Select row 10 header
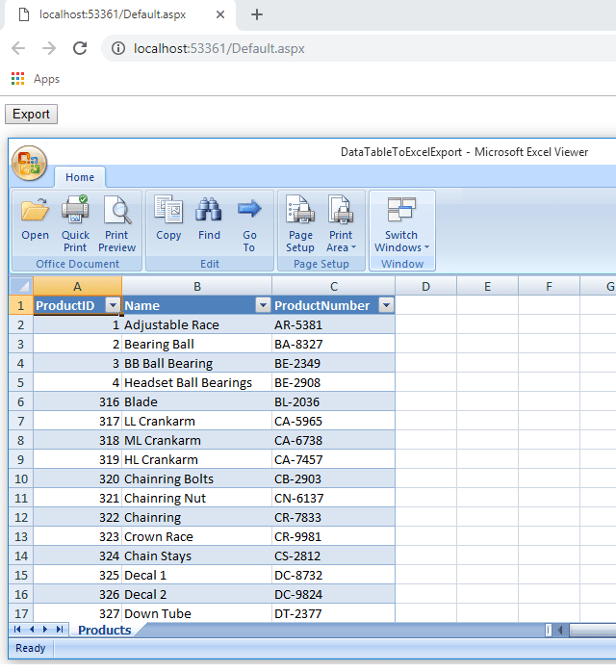This screenshot has width=616, height=672. coord(21,478)
